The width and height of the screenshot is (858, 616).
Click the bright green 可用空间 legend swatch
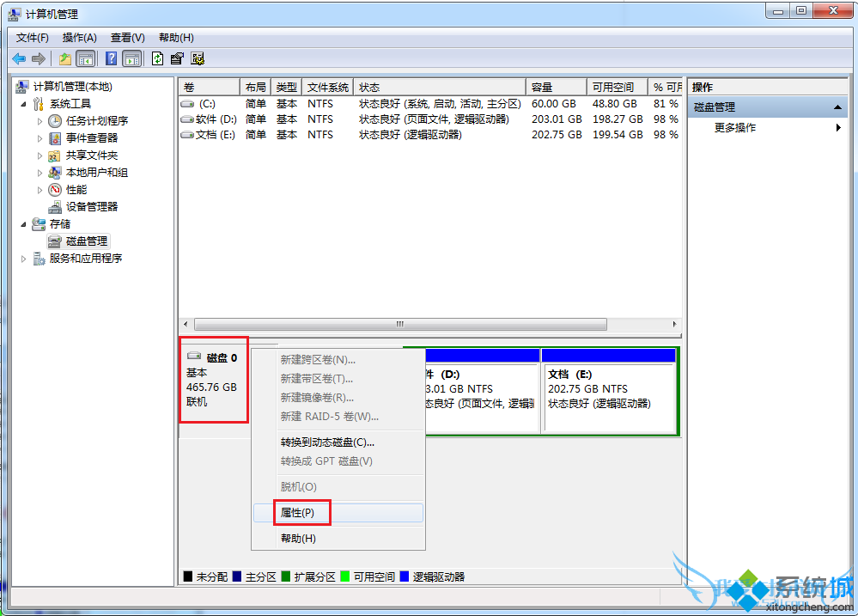[x=344, y=576]
